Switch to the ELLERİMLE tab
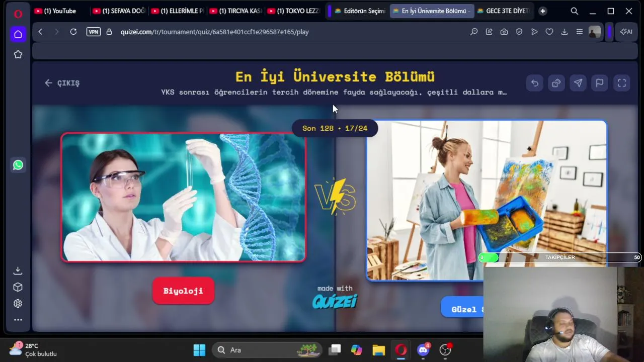644x362 pixels. (x=177, y=11)
